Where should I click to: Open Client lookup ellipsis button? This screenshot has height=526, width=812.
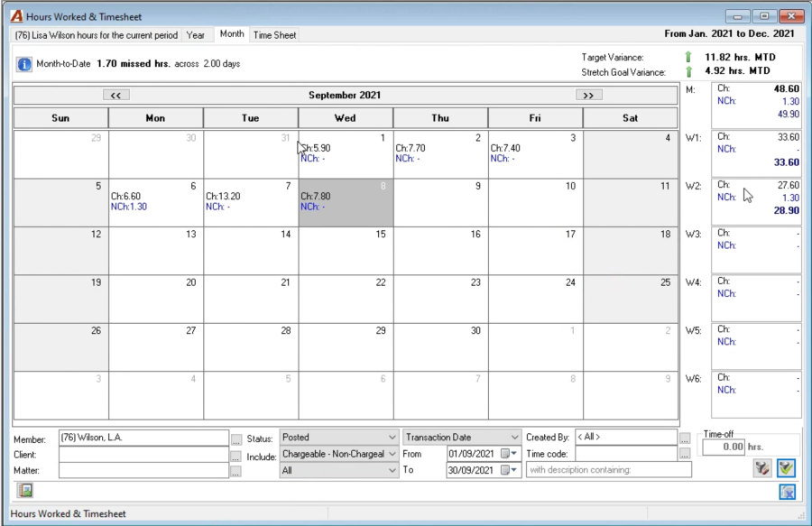236,457
